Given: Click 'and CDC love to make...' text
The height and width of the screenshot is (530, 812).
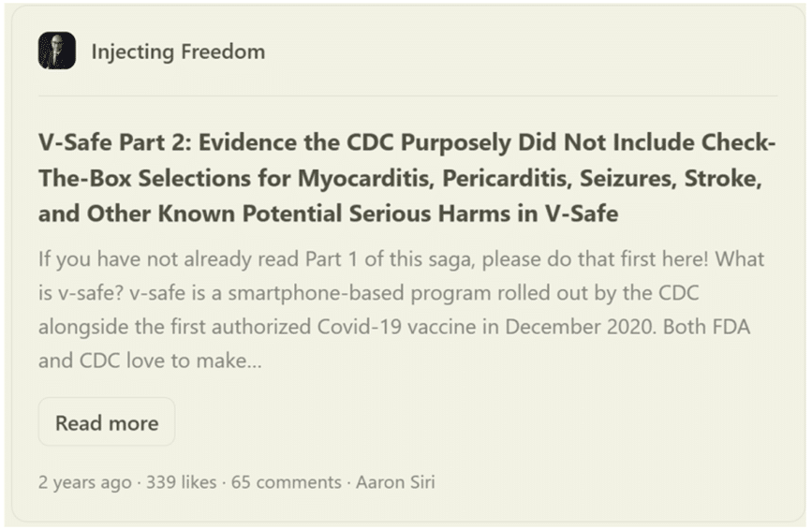Looking at the screenshot, I should [150, 361].
